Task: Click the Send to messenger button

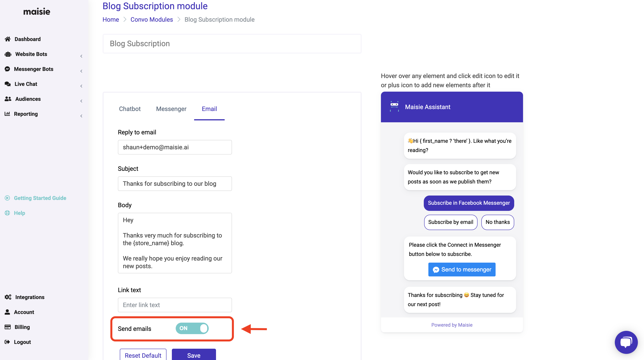Action: [462, 270]
